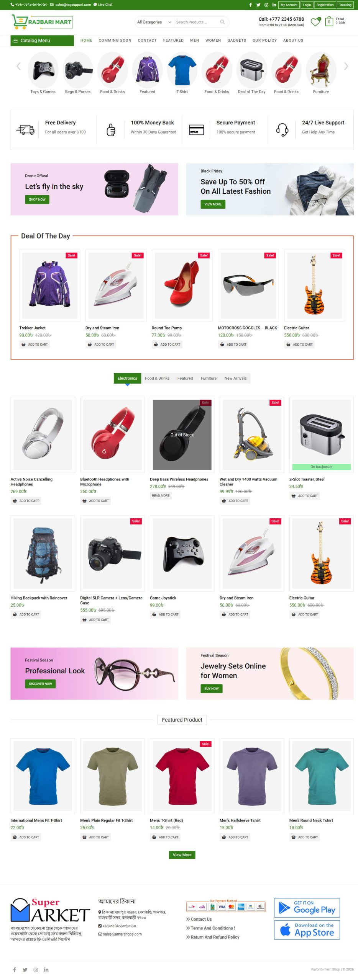Open the wishlist heart icon in header
The image size is (358, 980).
315,22
